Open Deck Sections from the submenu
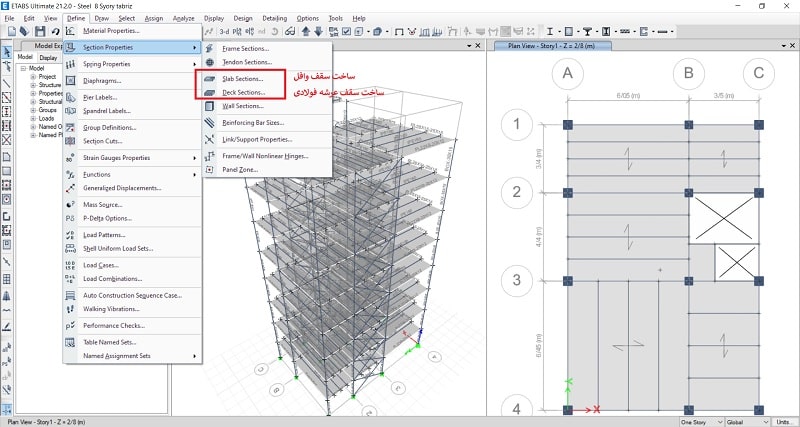 [x=243, y=91]
